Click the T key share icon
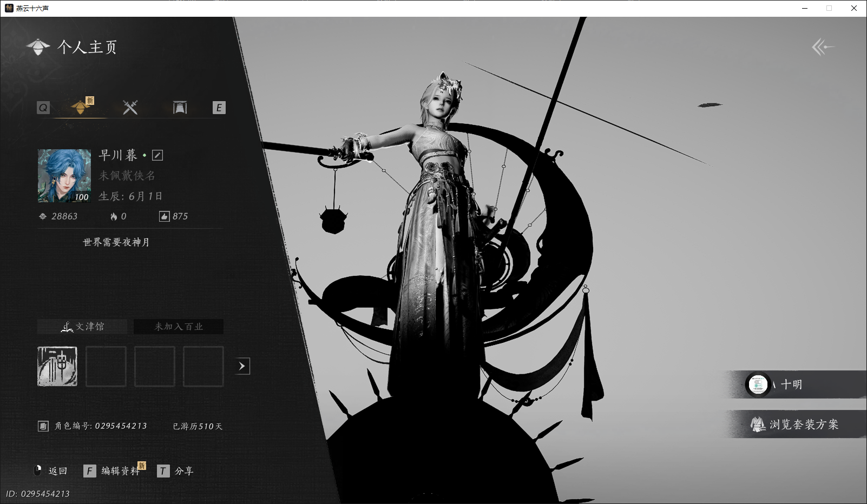The image size is (867, 504). pos(163,471)
